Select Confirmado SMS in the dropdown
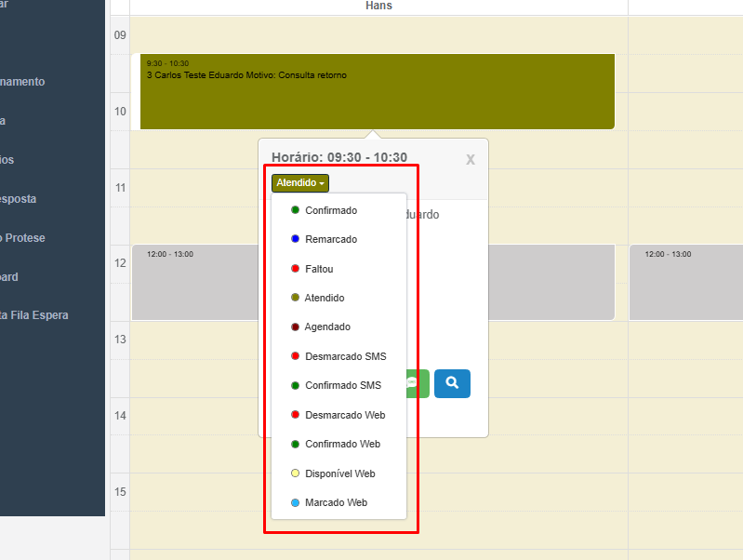Image resolution: width=743 pixels, height=560 pixels. (x=342, y=385)
